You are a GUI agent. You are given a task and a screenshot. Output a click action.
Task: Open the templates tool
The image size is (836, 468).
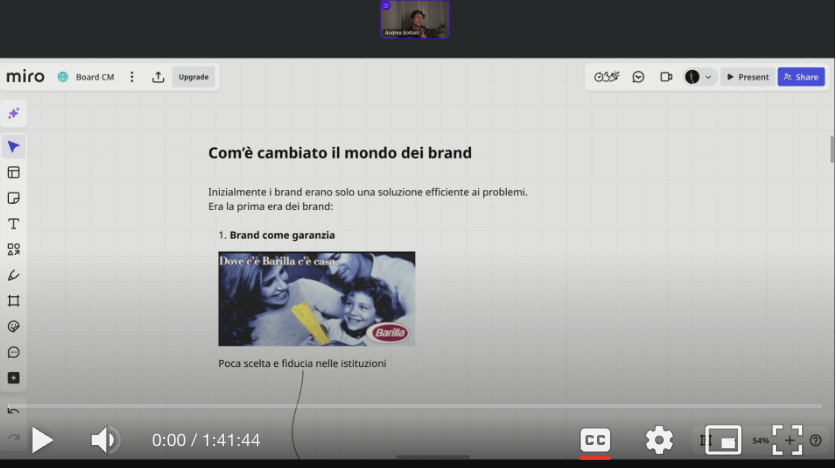(14, 172)
